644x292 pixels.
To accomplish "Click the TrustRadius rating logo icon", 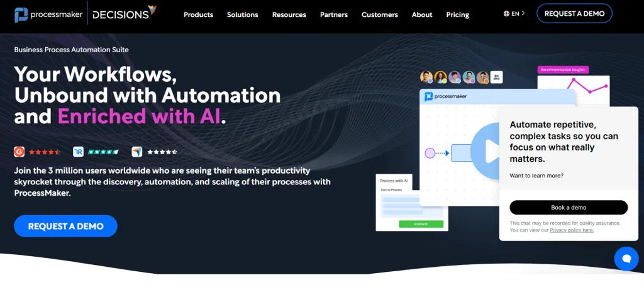I will coord(78,152).
